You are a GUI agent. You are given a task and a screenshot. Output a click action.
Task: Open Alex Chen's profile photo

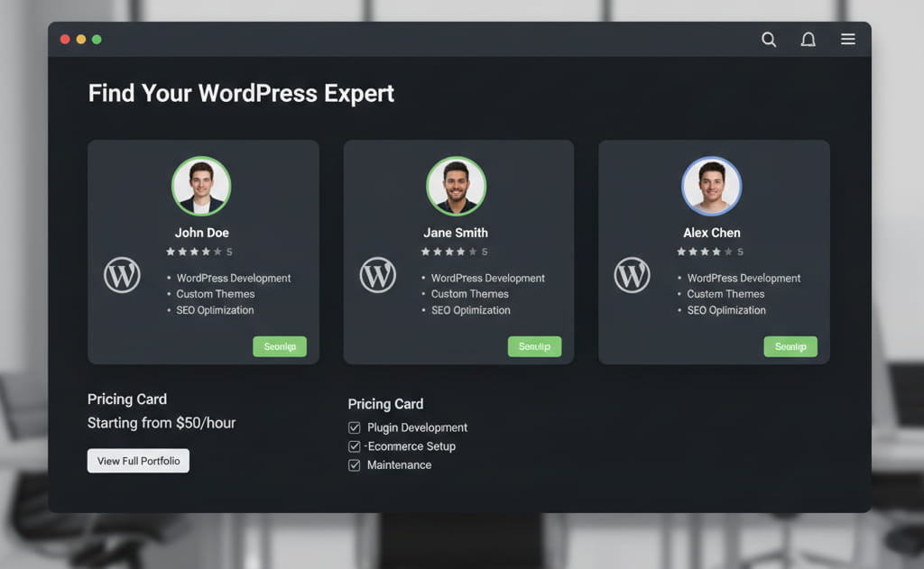coord(712,186)
